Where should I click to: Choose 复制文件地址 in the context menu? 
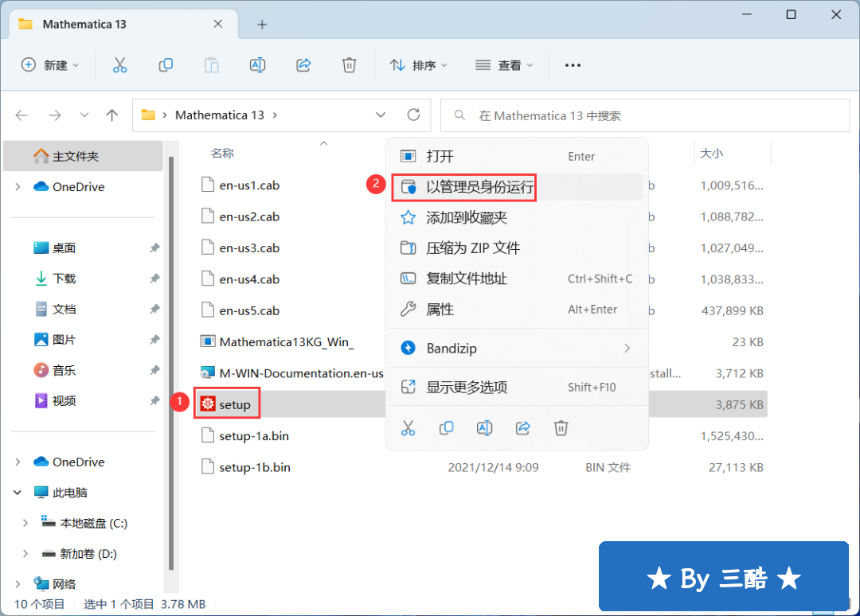516,279
